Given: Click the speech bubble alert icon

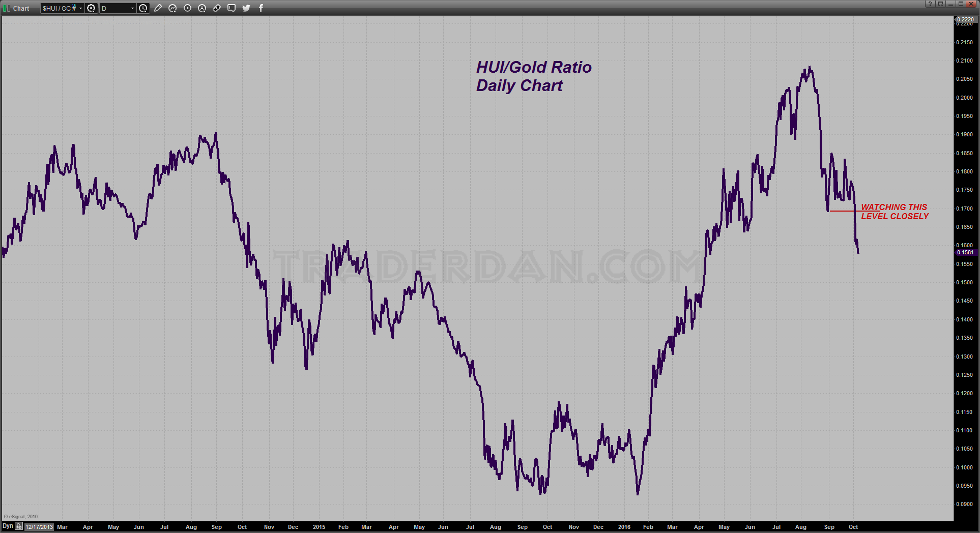Looking at the screenshot, I should 232,8.
